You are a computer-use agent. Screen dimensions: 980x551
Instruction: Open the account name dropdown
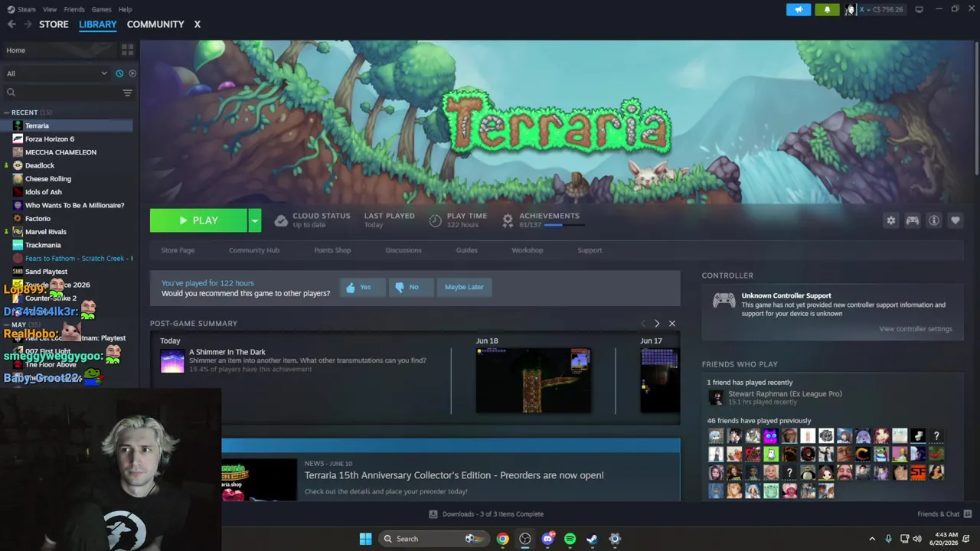pyautogui.click(x=881, y=9)
